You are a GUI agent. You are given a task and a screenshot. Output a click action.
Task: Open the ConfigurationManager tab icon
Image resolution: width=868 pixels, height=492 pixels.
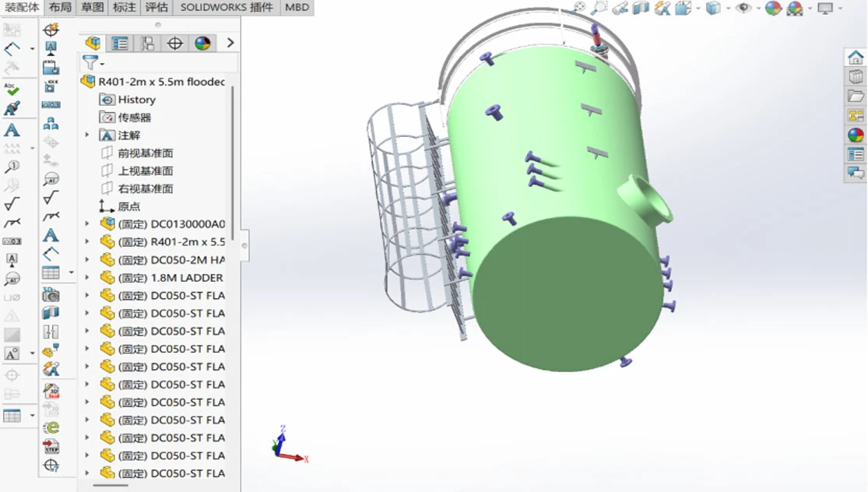pos(147,43)
